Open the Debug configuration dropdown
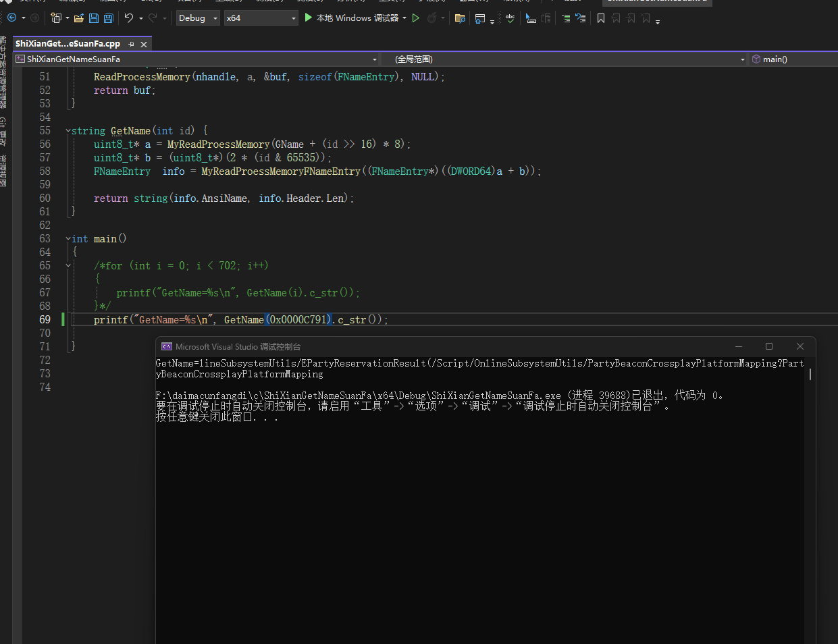 [x=198, y=18]
